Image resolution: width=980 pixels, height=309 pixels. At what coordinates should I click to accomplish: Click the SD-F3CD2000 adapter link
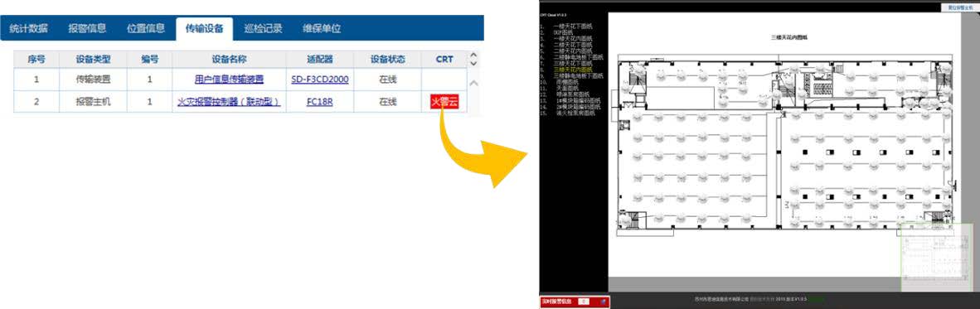[320, 80]
